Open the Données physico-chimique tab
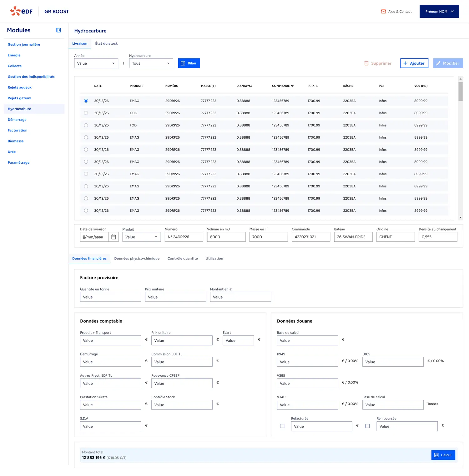 pyautogui.click(x=137, y=259)
